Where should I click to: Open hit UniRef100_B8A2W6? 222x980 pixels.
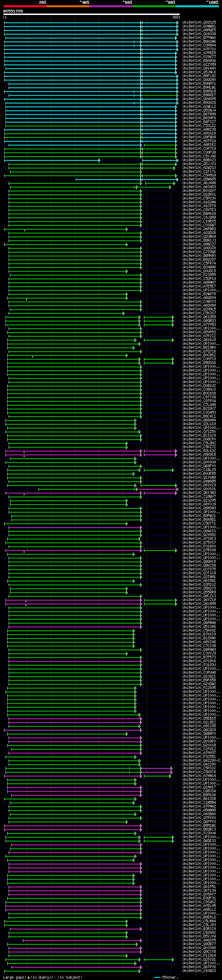[199, 41]
